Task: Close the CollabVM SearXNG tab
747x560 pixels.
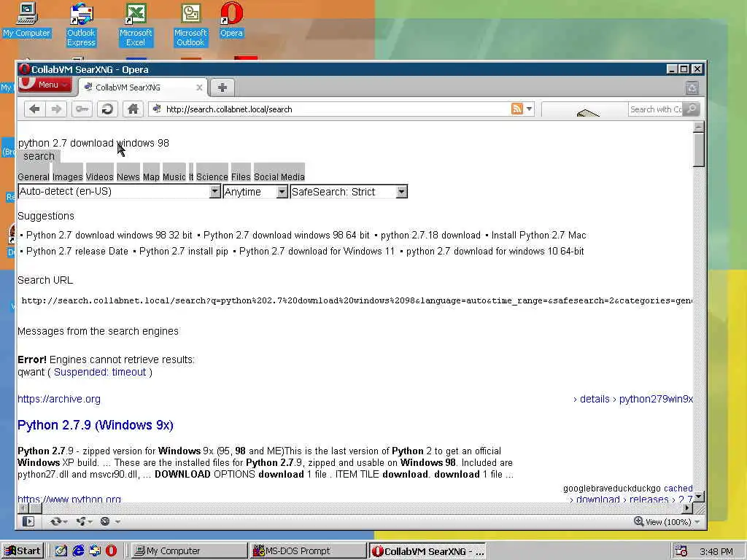Action: [x=200, y=87]
